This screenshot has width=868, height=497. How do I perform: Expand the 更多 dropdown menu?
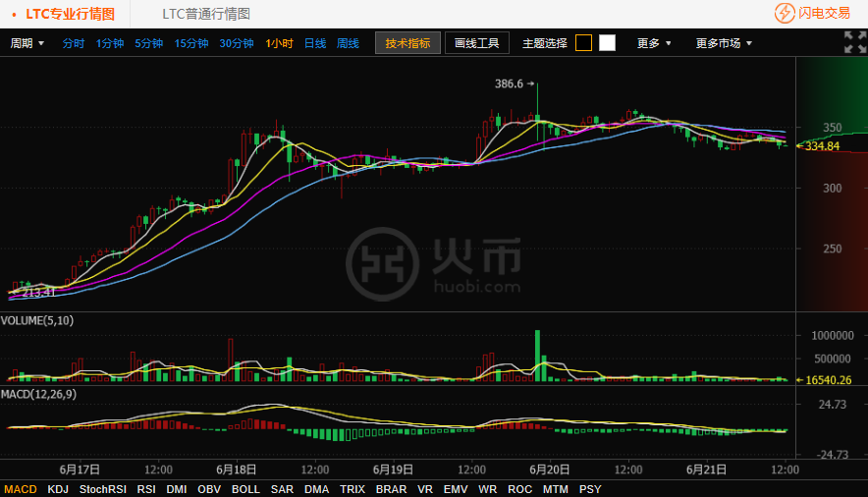(654, 43)
